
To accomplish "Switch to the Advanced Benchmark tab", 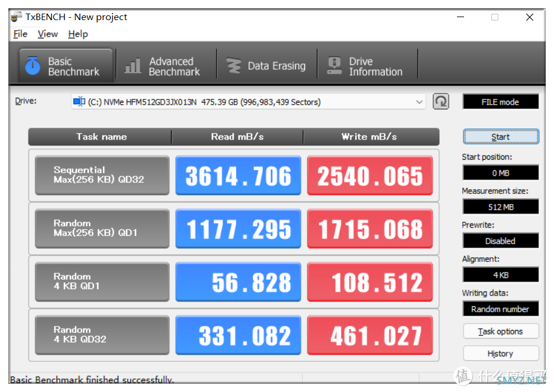I will (166, 66).
